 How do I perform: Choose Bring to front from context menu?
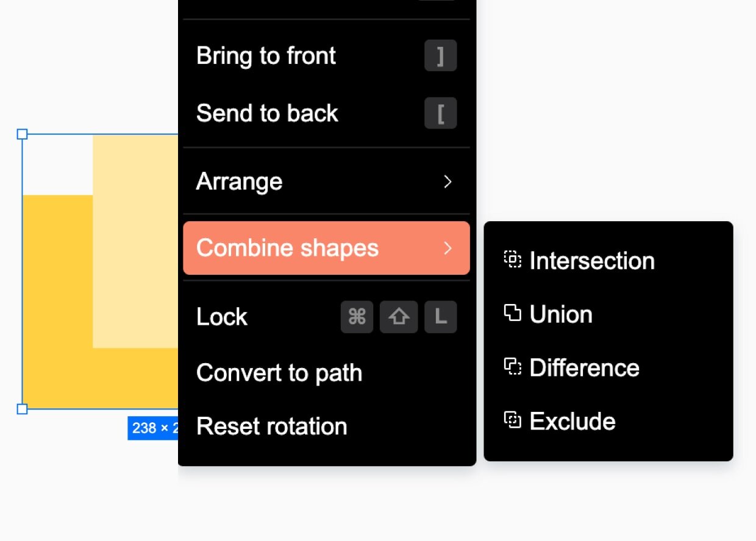[x=266, y=56]
